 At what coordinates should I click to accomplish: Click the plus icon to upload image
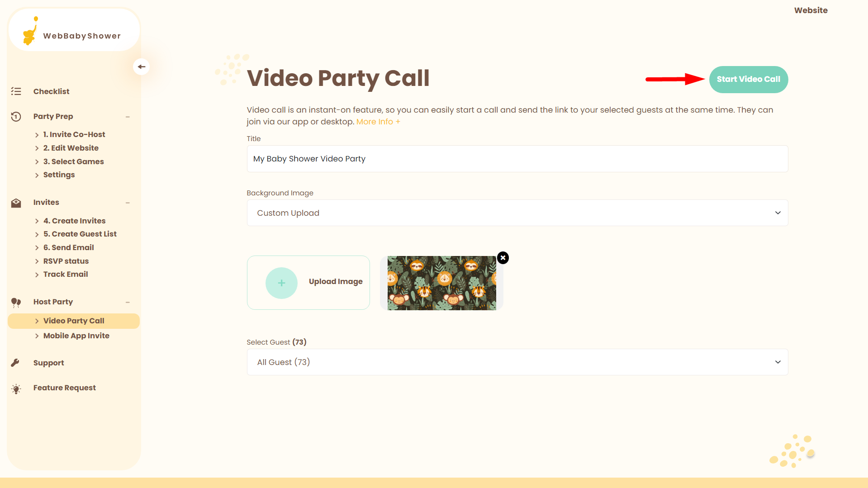[281, 283]
